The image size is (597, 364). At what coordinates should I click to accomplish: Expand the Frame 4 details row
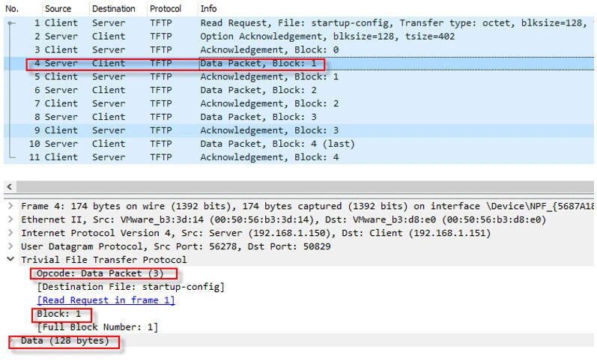pos(10,206)
